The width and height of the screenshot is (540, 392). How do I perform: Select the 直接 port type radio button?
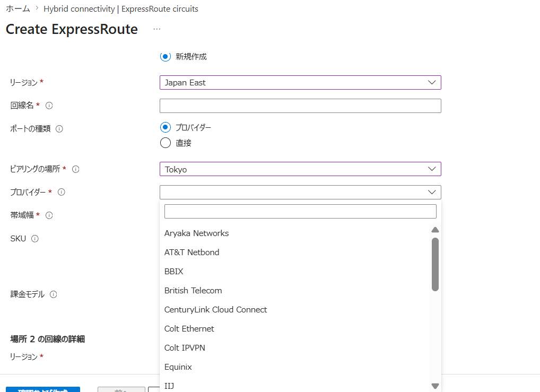tap(166, 143)
